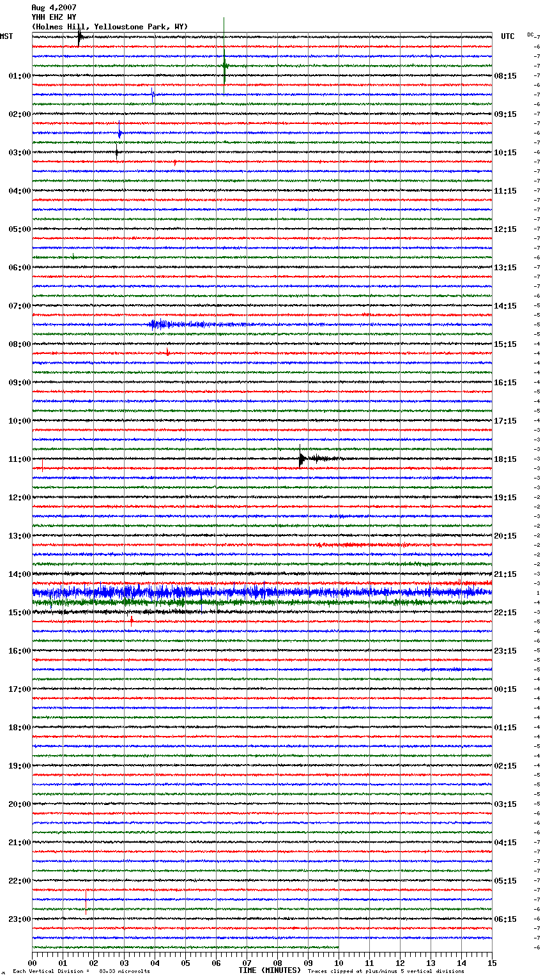This screenshot has width=543, height=980.
Task: Click the MST '16:00' row label
Action: (20, 651)
